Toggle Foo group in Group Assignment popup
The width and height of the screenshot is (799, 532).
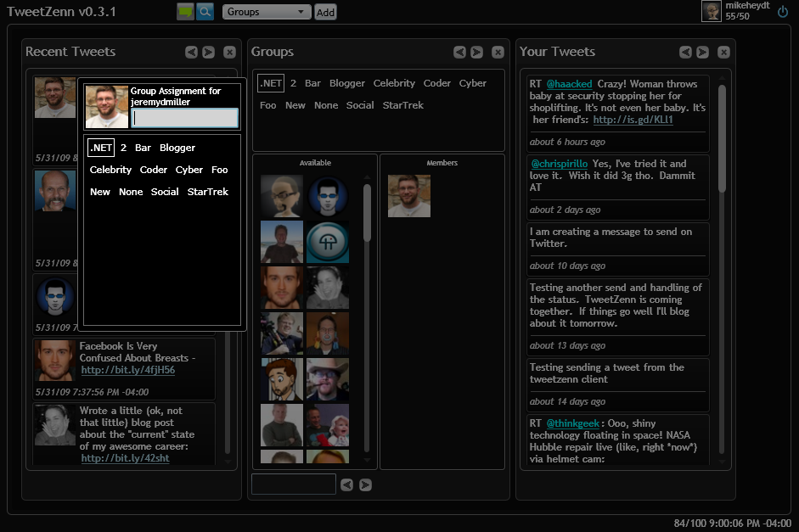(x=220, y=170)
